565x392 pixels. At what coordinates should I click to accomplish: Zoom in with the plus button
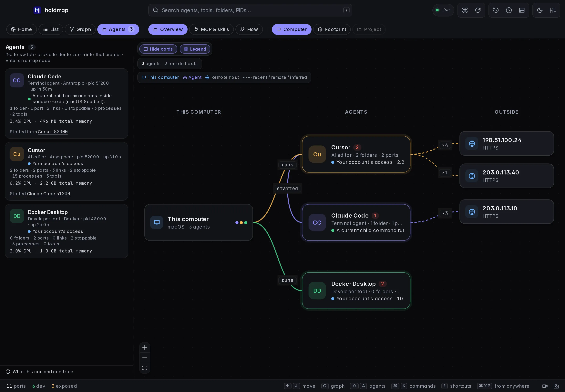pyautogui.click(x=145, y=348)
